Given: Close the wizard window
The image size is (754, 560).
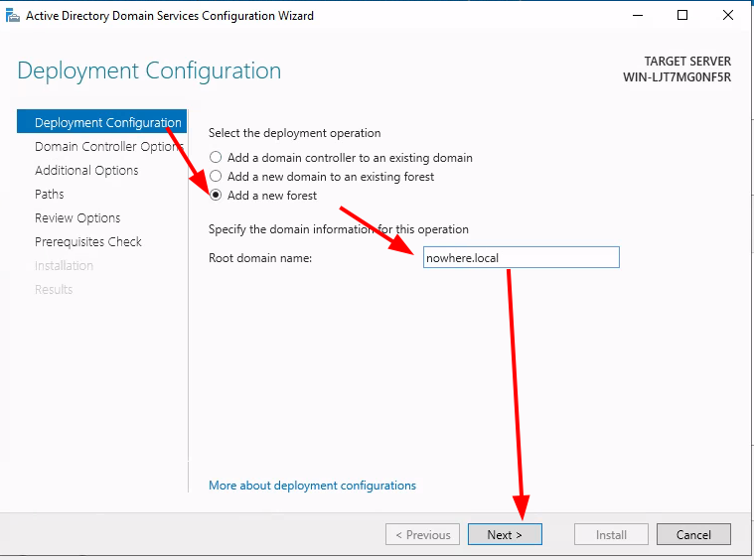Looking at the screenshot, I should tap(728, 16).
